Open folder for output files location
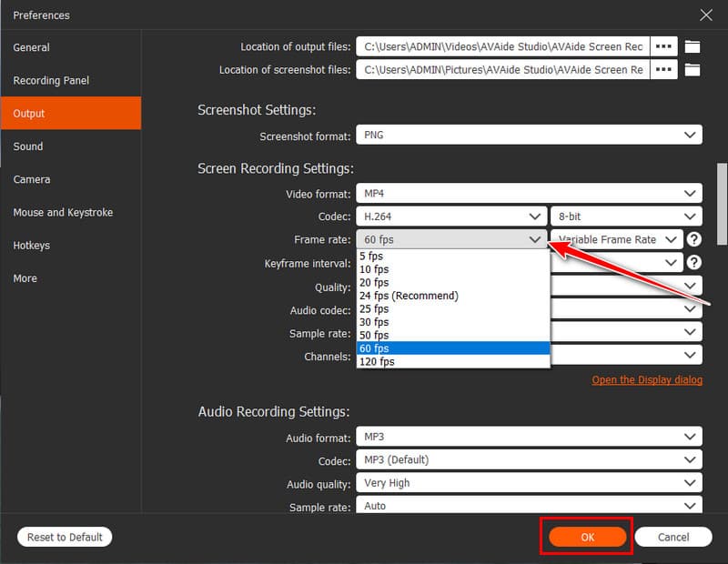 click(x=693, y=46)
